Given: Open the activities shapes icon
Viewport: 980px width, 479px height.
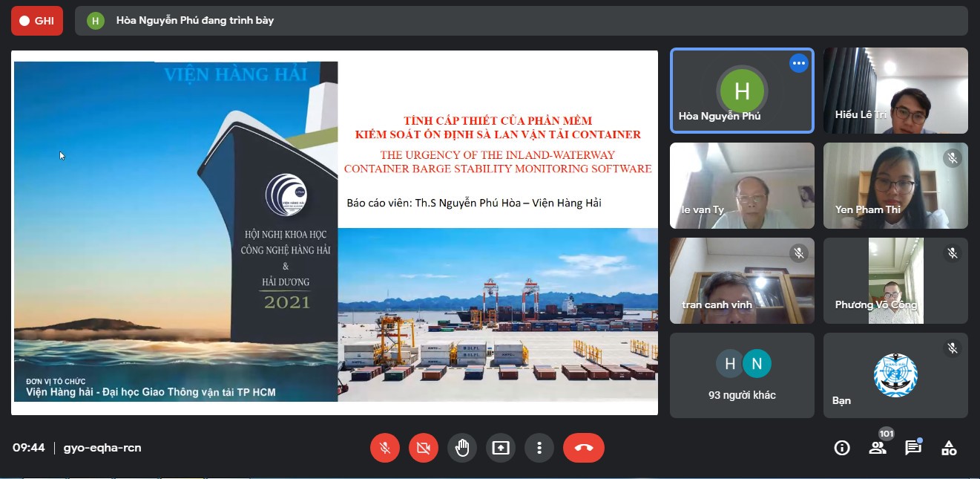Looking at the screenshot, I should point(949,448).
